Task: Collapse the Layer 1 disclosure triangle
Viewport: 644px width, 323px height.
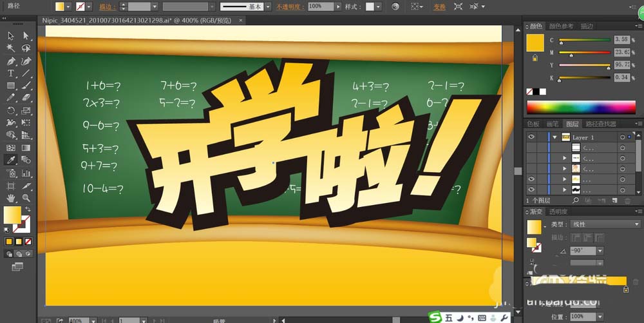Action: pyautogui.click(x=556, y=137)
